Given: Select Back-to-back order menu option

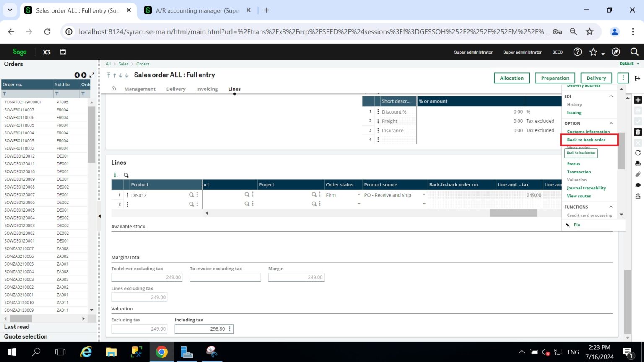Looking at the screenshot, I should click(586, 140).
